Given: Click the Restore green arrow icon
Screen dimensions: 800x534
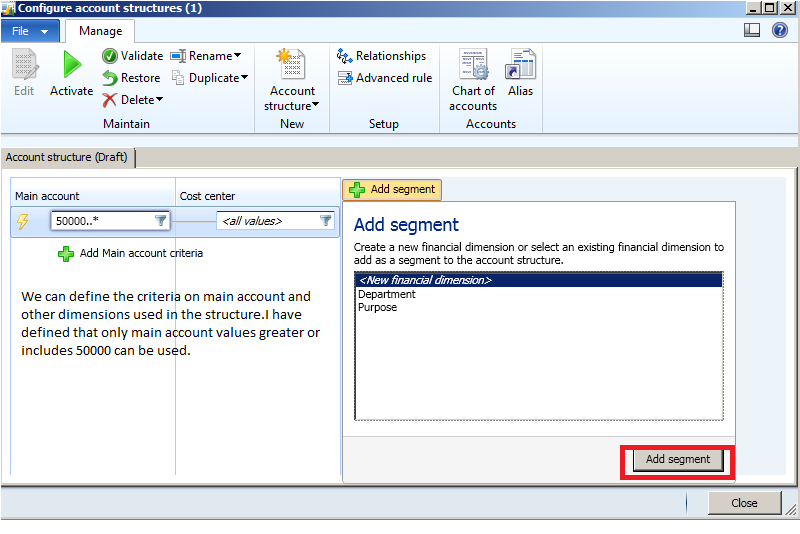Looking at the screenshot, I should click(x=109, y=78).
